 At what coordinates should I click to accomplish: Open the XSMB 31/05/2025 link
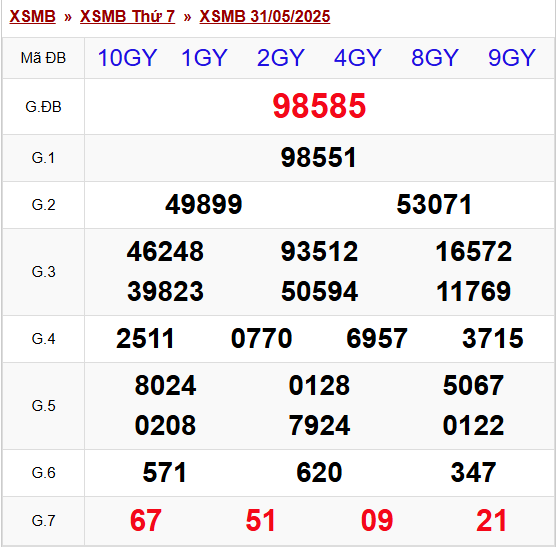click(x=265, y=16)
